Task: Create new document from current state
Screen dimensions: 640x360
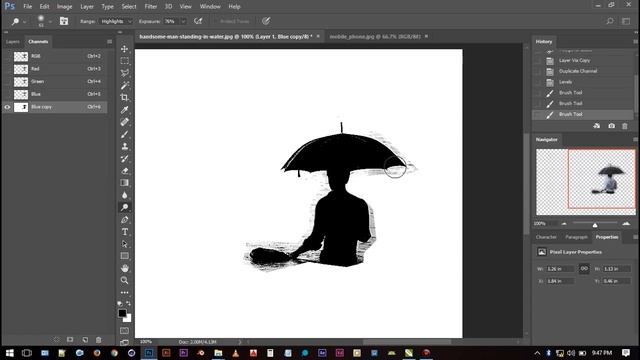Action: [x=597, y=126]
